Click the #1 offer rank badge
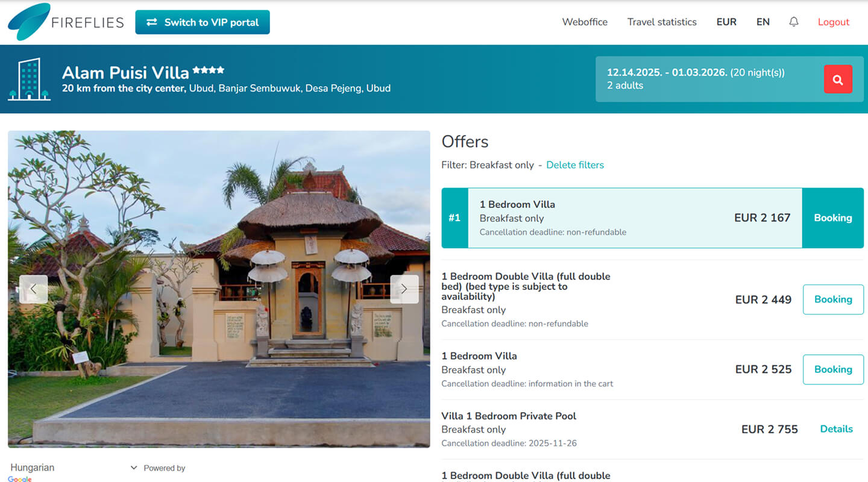The width and height of the screenshot is (868, 482). coord(454,218)
